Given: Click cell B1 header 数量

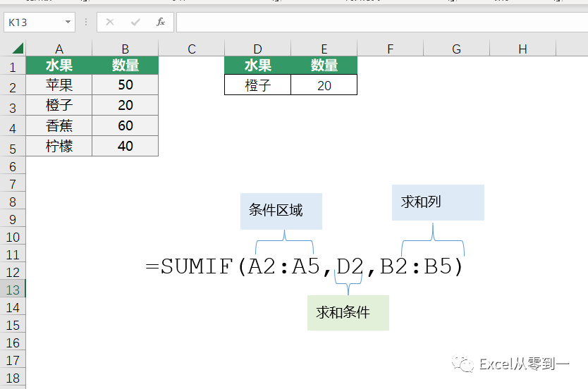Looking at the screenshot, I should pos(125,66).
